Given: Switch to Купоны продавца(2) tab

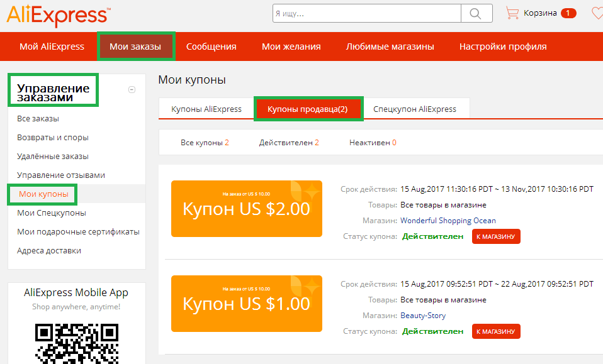Looking at the screenshot, I should tap(308, 109).
